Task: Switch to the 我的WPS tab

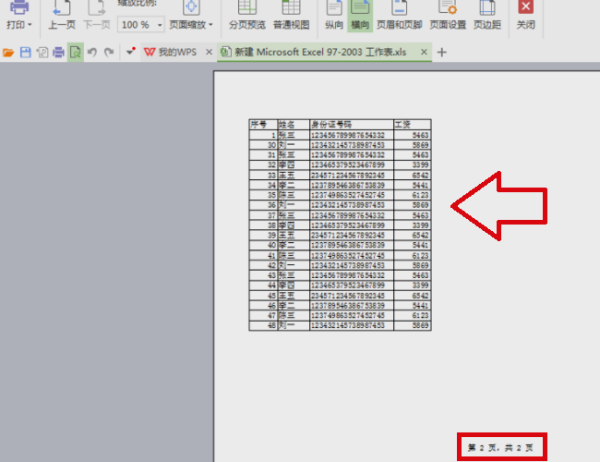Action: (x=170, y=51)
